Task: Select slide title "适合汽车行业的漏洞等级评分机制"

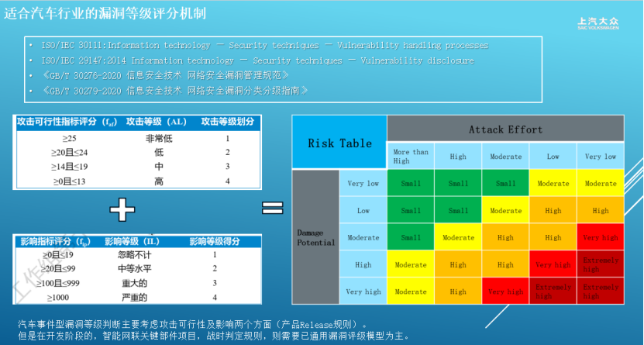Action: (105, 12)
